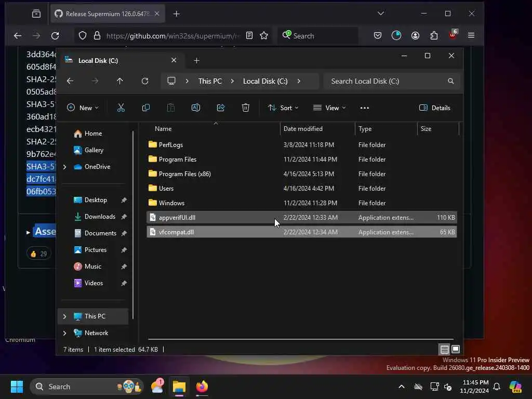Viewport: 532px width, 399px height.
Task: Select the appverifUI.dll file
Action: [x=302, y=218]
